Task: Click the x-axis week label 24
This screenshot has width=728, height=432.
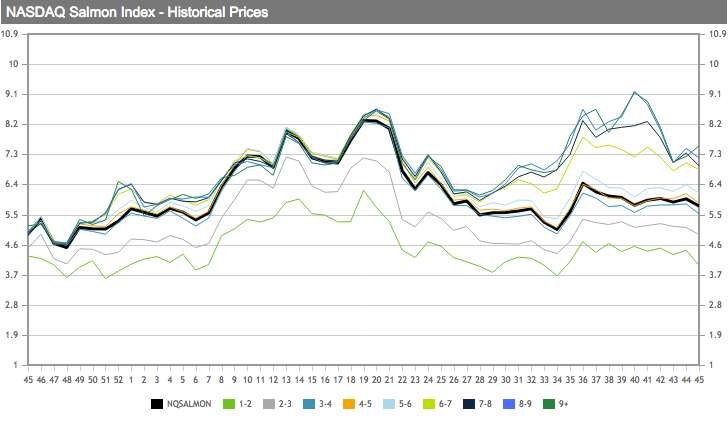Action: point(428,380)
